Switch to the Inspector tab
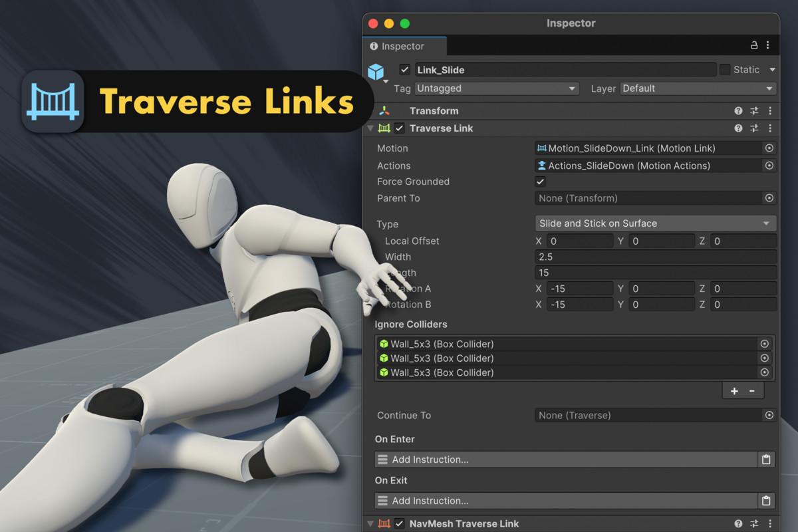The width and height of the screenshot is (798, 532). pos(404,46)
